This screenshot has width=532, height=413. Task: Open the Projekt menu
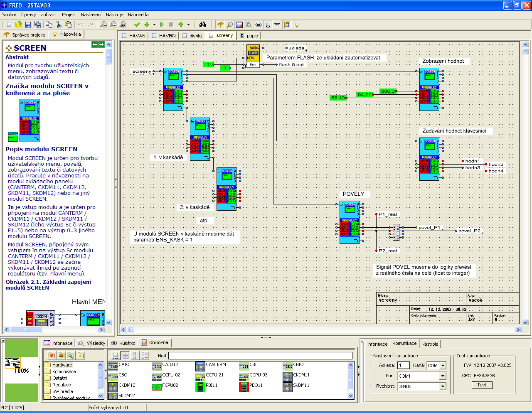[69, 15]
